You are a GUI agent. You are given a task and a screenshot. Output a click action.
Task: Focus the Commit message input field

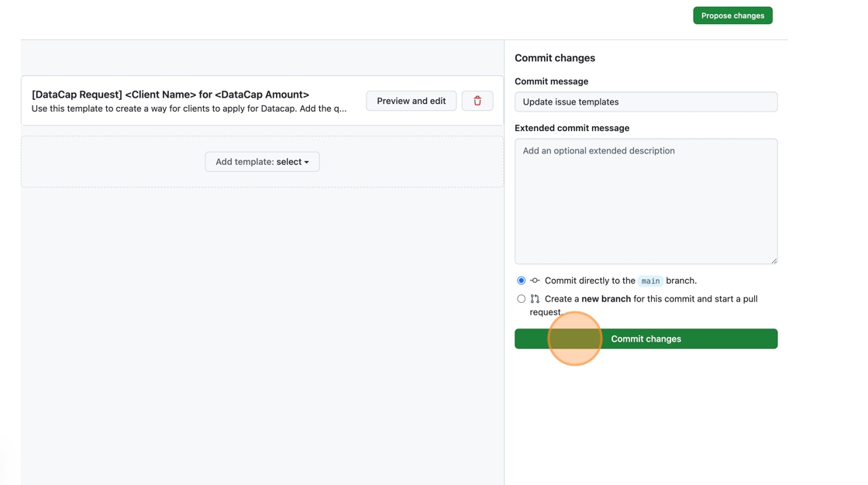coord(646,101)
